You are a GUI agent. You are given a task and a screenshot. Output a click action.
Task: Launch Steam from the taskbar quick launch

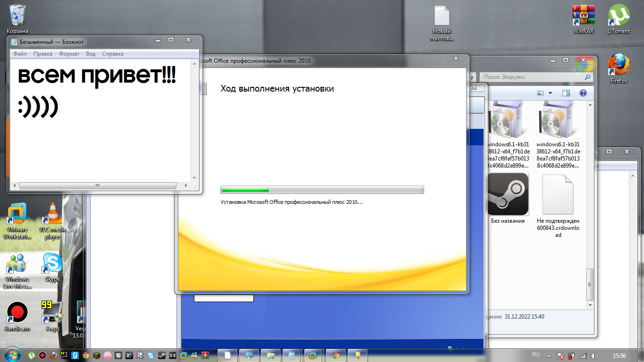(x=162, y=355)
